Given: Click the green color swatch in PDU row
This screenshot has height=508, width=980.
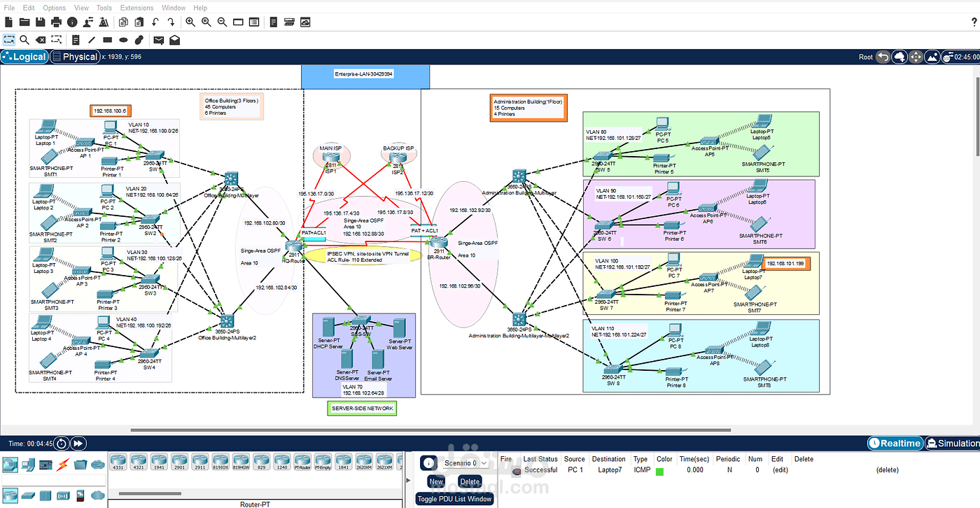Looking at the screenshot, I should [659, 471].
